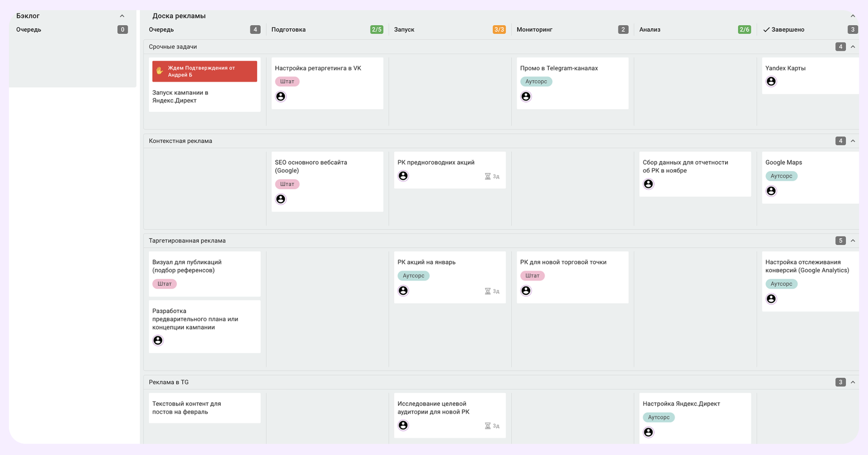Click the orange 3/3 limit badge on Запуск
868x455 pixels.
499,29
